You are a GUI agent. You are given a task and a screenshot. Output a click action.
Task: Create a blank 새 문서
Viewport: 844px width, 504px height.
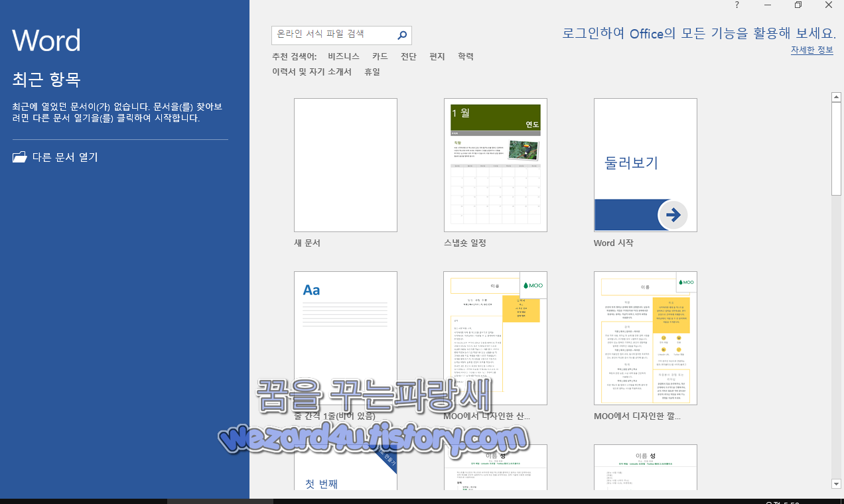[346, 165]
